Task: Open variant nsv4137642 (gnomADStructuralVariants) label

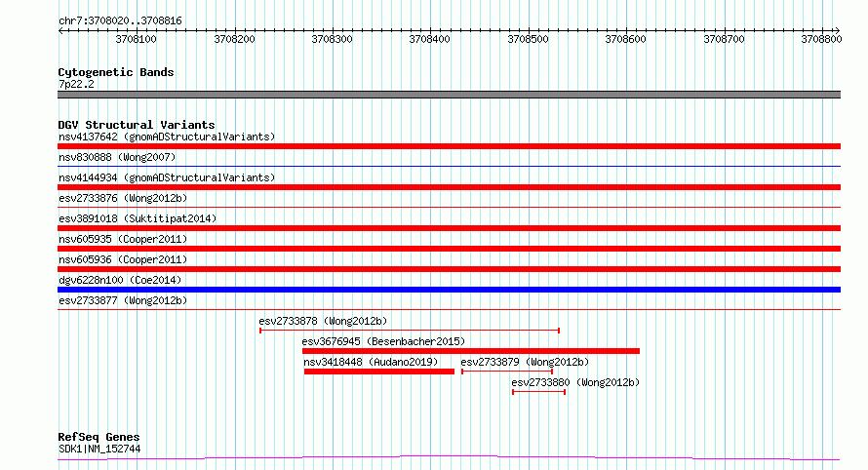Action: tap(167, 137)
